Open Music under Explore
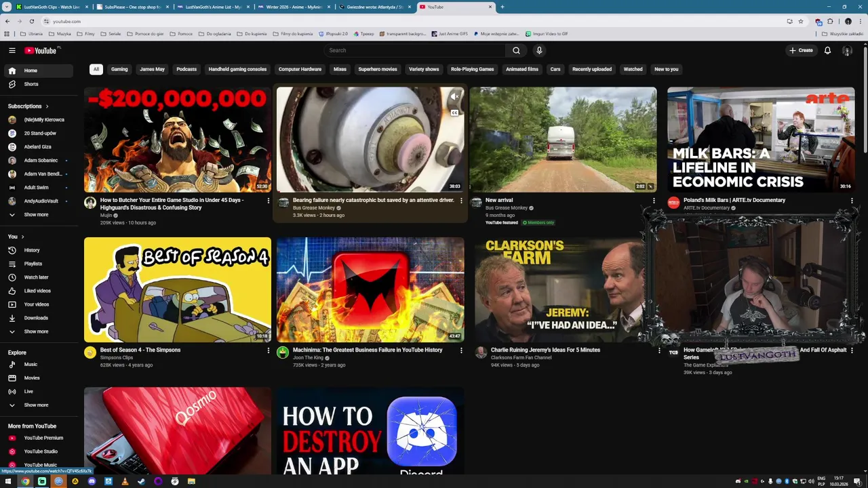The image size is (868, 488). [x=38, y=364]
